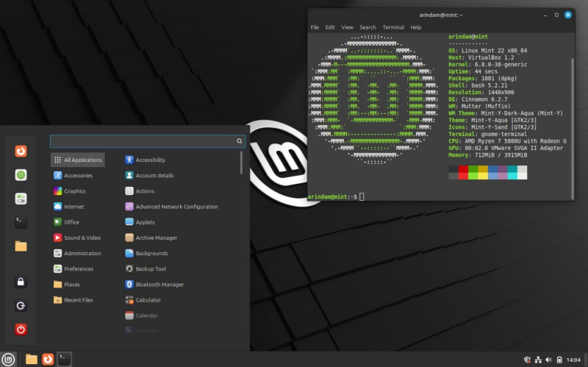Click the volume icon in the system tray
Screen dimensions: 588x367
point(548,359)
